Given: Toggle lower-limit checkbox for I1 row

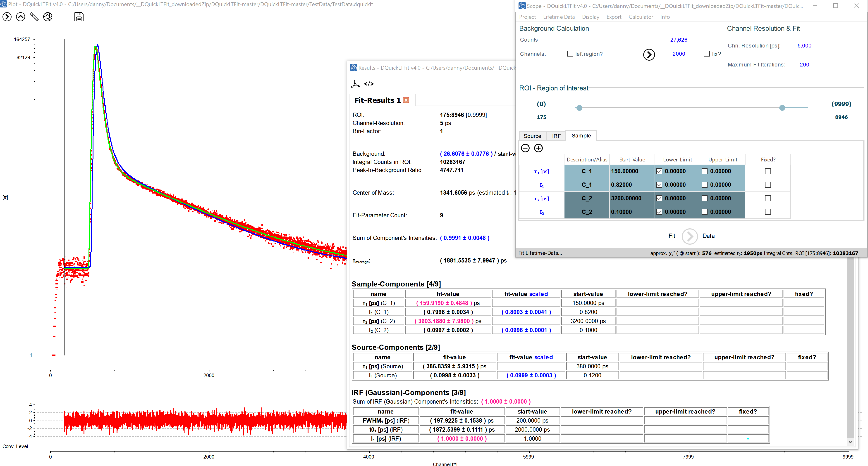Looking at the screenshot, I should point(659,185).
